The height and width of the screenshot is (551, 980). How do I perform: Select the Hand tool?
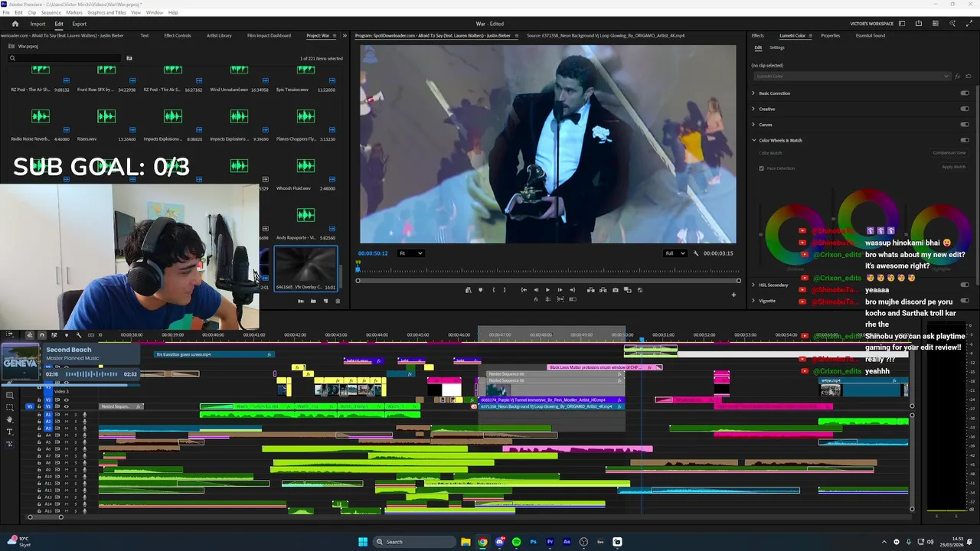[9, 419]
